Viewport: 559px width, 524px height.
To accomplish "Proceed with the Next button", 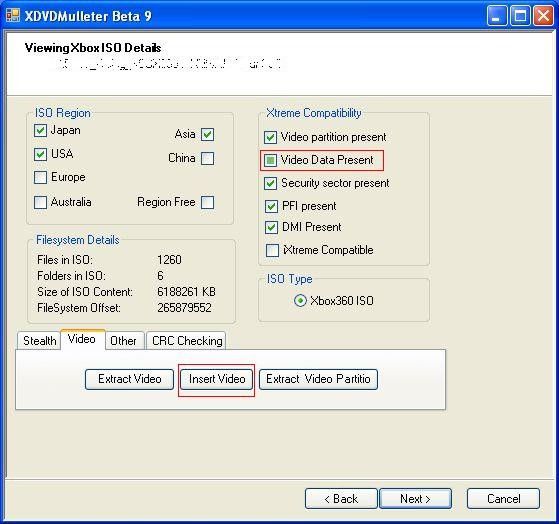I will pyautogui.click(x=415, y=498).
